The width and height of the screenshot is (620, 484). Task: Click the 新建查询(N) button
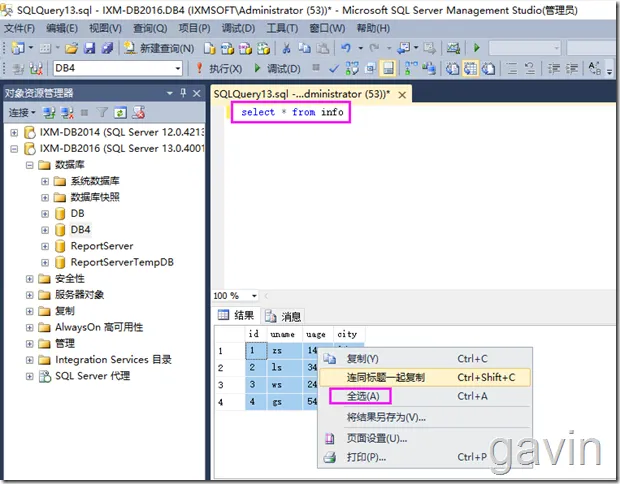click(159, 48)
